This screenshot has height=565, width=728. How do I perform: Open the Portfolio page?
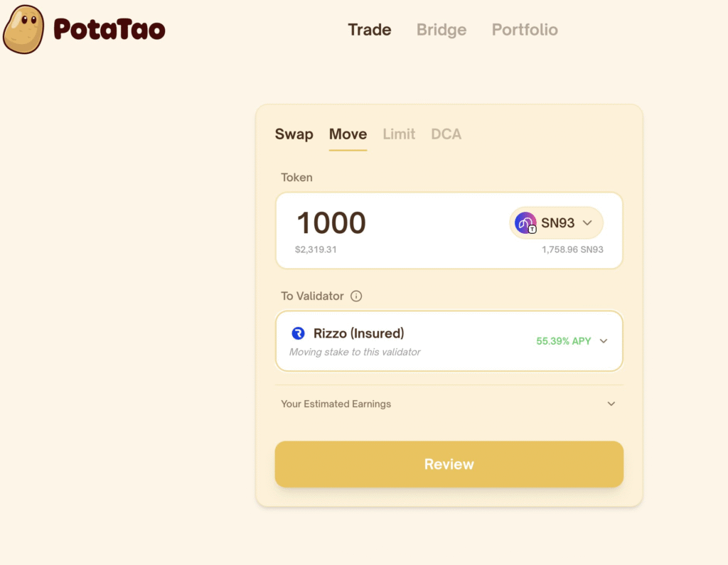click(x=525, y=30)
